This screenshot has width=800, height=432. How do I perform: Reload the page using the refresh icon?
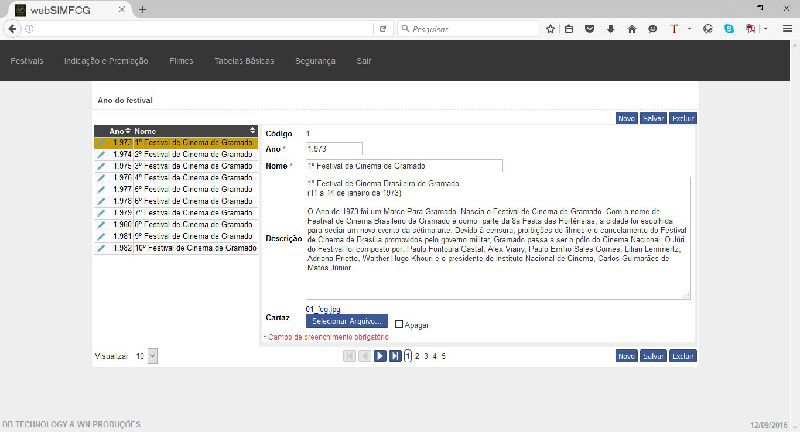(x=383, y=29)
